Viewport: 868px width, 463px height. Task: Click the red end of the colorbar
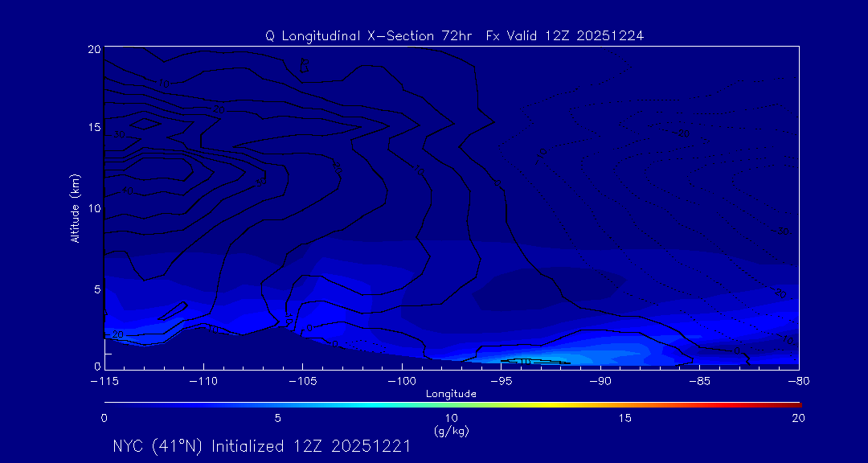click(x=796, y=404)
